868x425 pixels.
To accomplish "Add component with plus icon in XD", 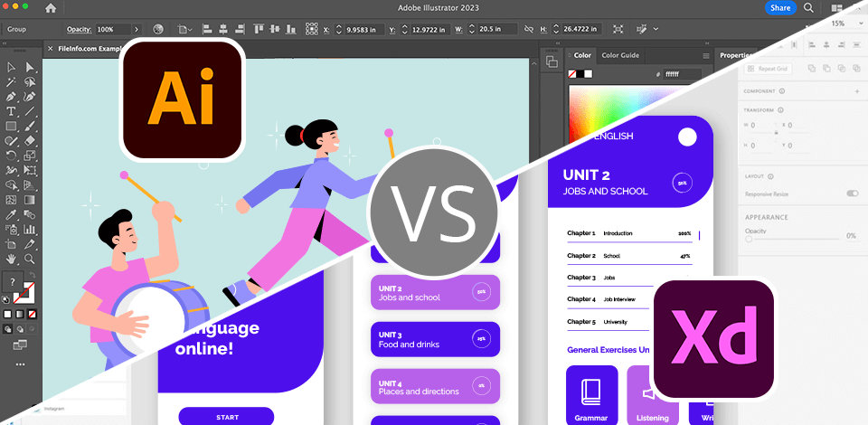I will [x=857, y=91].
